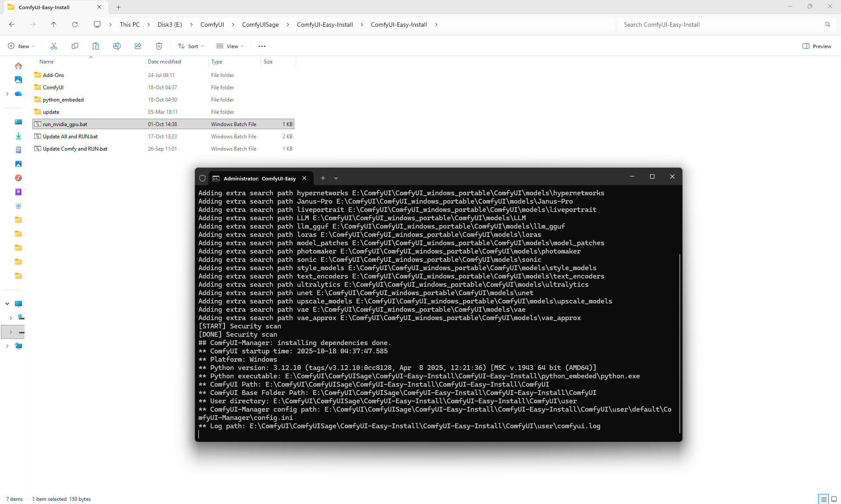Open terminal new tab profile dropdown arrow

(x=336, y=178)
